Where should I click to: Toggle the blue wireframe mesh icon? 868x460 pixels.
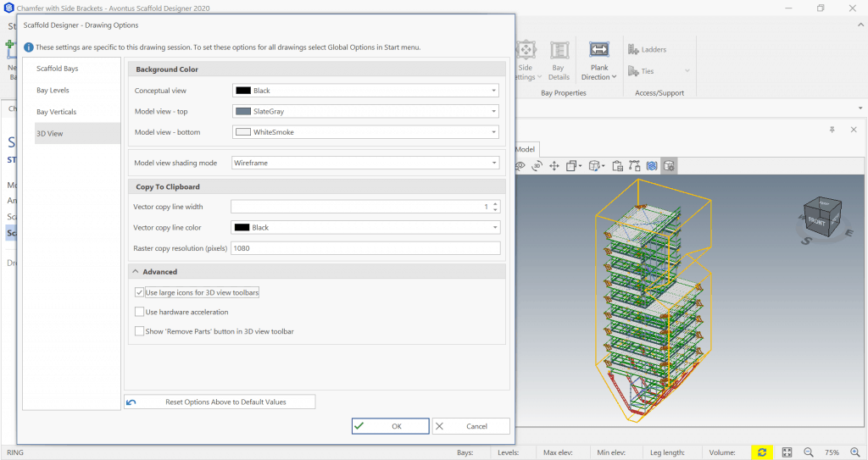click(652, 166)
